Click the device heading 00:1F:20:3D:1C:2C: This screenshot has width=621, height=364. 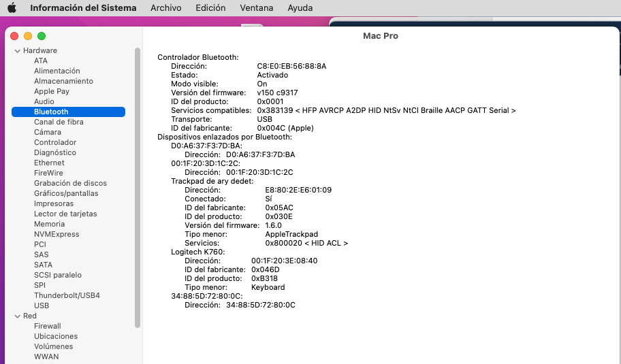tap(206, 163)
